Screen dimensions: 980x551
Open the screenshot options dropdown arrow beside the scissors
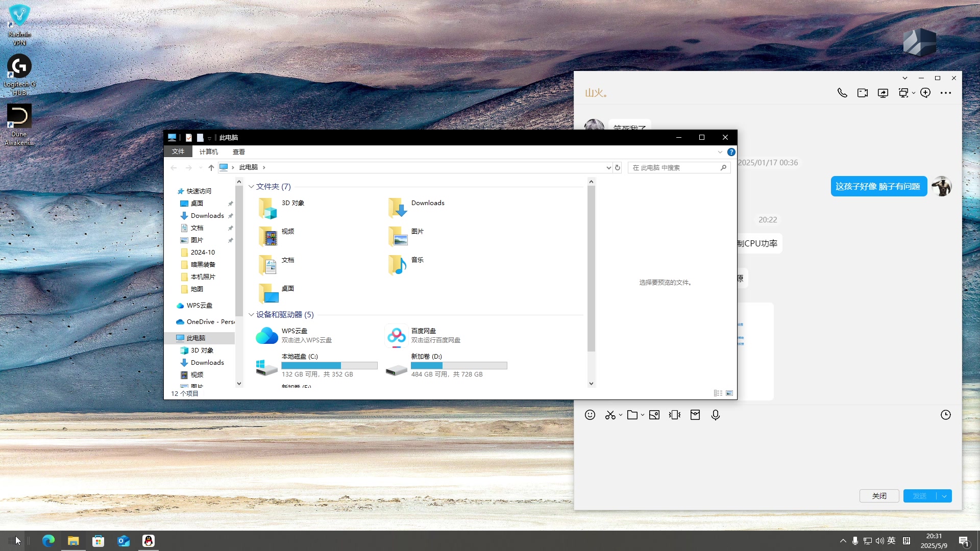point(621,415)
